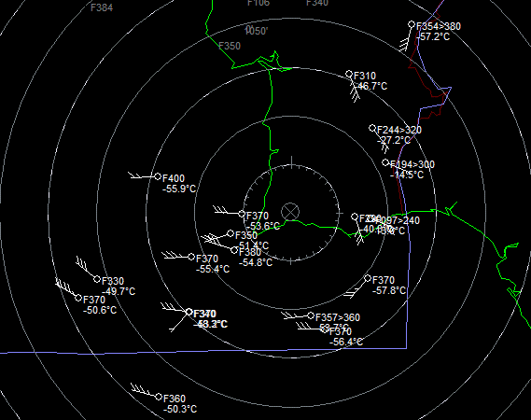Screen dimensions: 531x420
Task: Click the wind barb attached to F400
Action: click(x=141, y=175)
